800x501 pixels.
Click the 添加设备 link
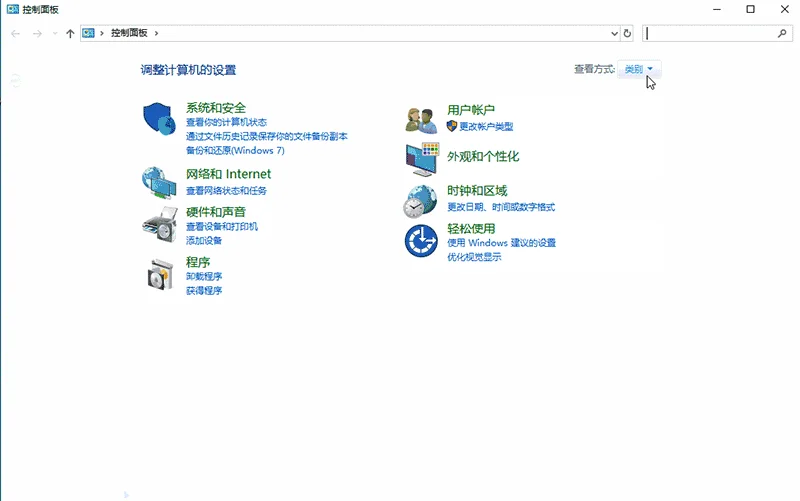point(204,240)
